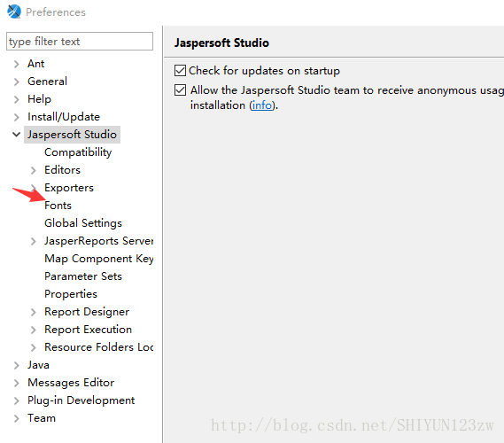Select Messages Editor tree item

click(x=71, y=383)
